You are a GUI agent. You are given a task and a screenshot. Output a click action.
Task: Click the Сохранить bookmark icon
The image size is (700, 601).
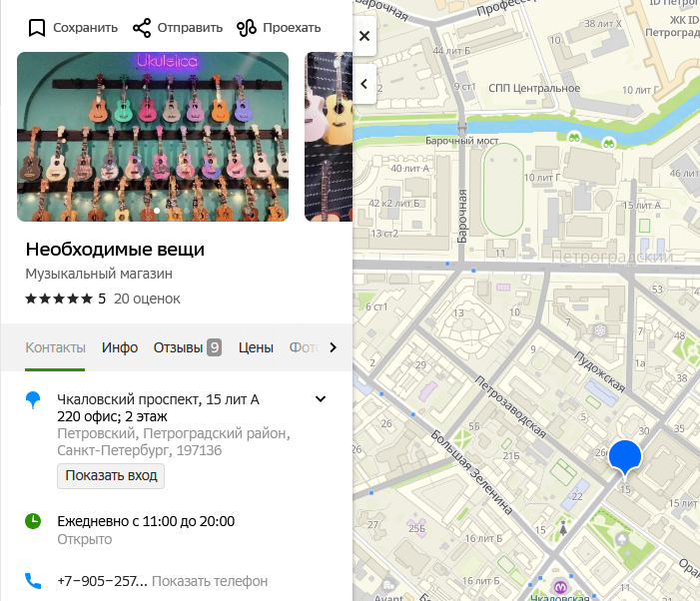tap(37, 28)
